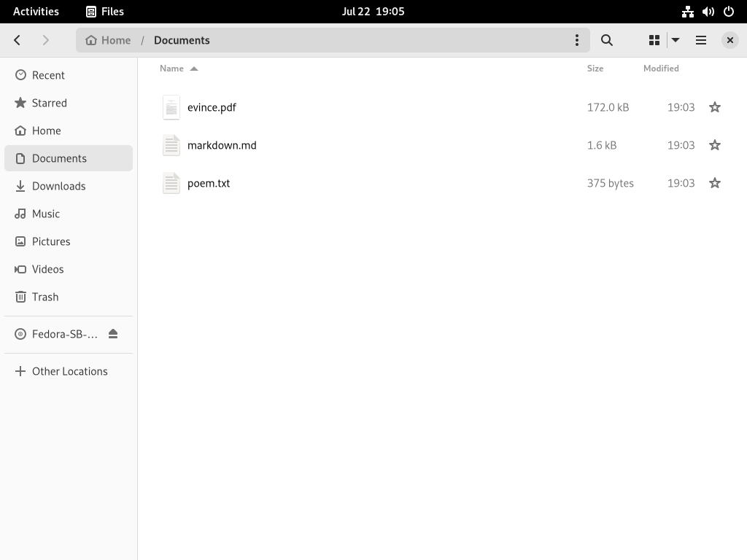Sort files by the Name column
Image resolution: width=747 pixels, height=560 pixels.
[171, 69]
